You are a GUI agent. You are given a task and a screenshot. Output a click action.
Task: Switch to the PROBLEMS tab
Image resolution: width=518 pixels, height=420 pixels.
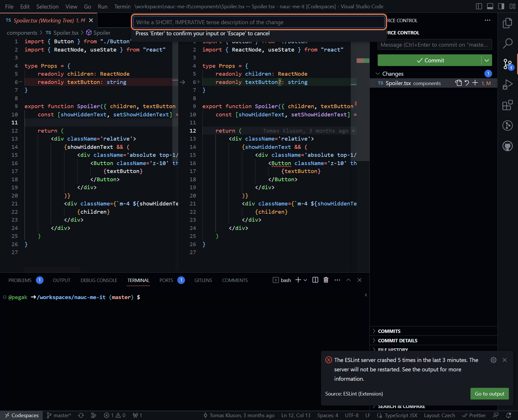coord(20,280)
